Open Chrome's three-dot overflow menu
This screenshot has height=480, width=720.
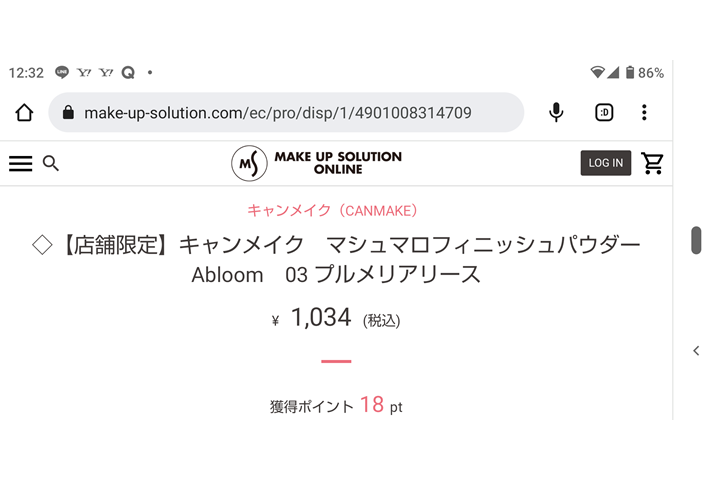645,112
